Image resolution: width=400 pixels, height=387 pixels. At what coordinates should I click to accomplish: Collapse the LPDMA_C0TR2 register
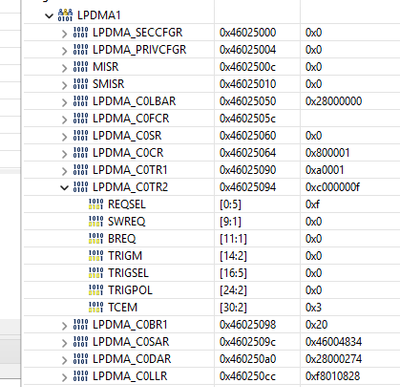coord(64,188)
